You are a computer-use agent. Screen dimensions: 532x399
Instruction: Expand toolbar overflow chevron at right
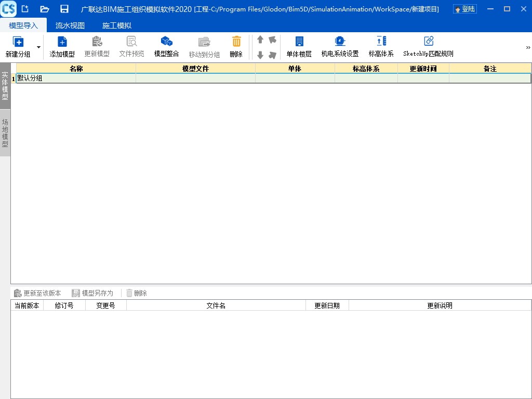[528, 47]
